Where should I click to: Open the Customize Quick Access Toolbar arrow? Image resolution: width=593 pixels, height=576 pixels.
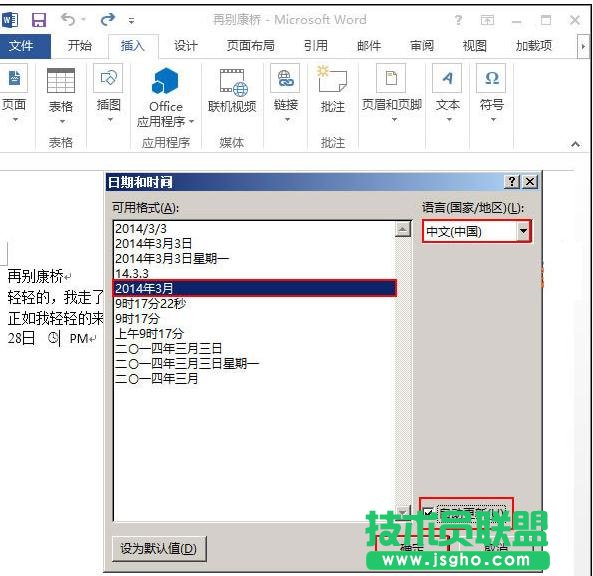click(131, 20)
